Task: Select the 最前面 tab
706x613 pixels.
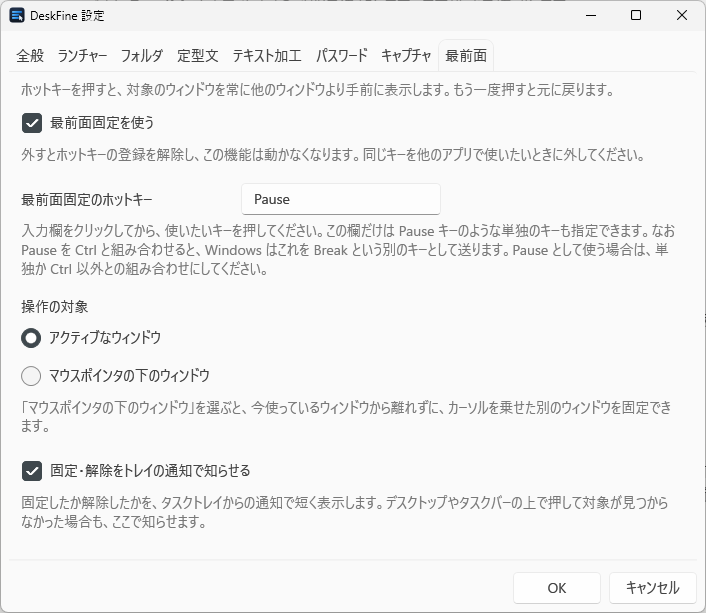Action: (x=466, y=56)
